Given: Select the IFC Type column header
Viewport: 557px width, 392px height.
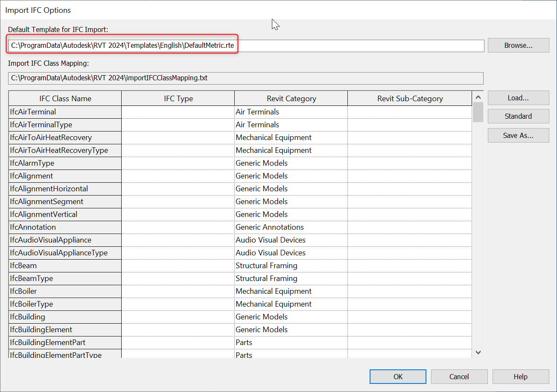Looking at the screenshot, I should click(178, 98).
